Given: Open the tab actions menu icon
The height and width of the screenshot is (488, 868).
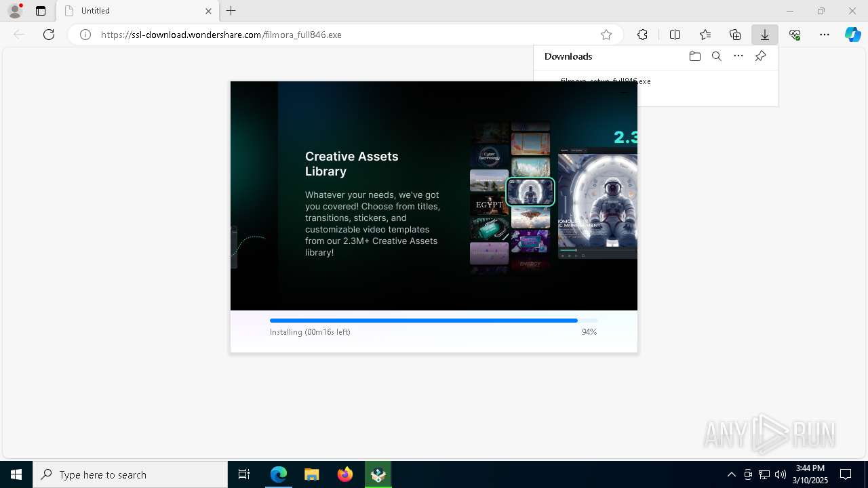Looking at the screenshot, I should click(x=41, y=11).
